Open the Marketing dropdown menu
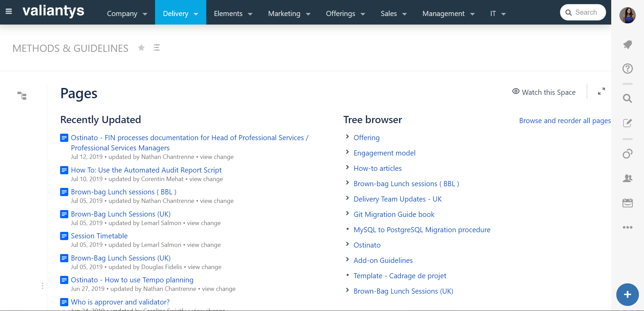 tap(289, 14)
